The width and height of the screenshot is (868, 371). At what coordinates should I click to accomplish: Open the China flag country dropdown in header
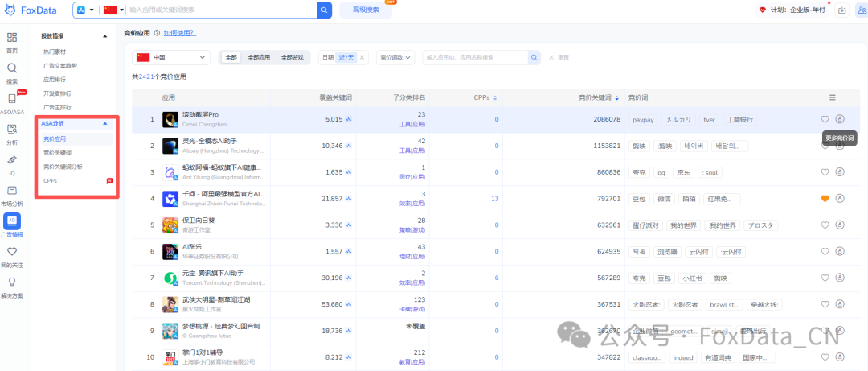click(113, 10)
